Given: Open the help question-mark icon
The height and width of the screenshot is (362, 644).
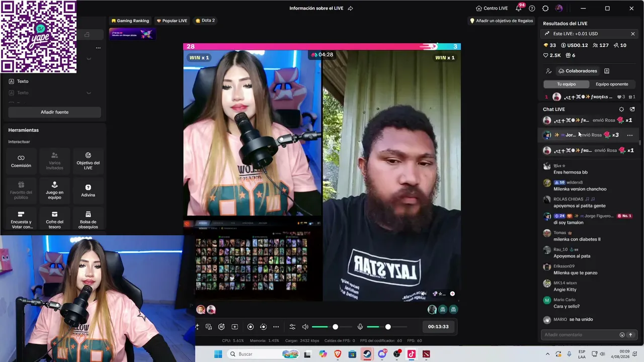Looking at the screenshot, I should [x=532, y=8].
